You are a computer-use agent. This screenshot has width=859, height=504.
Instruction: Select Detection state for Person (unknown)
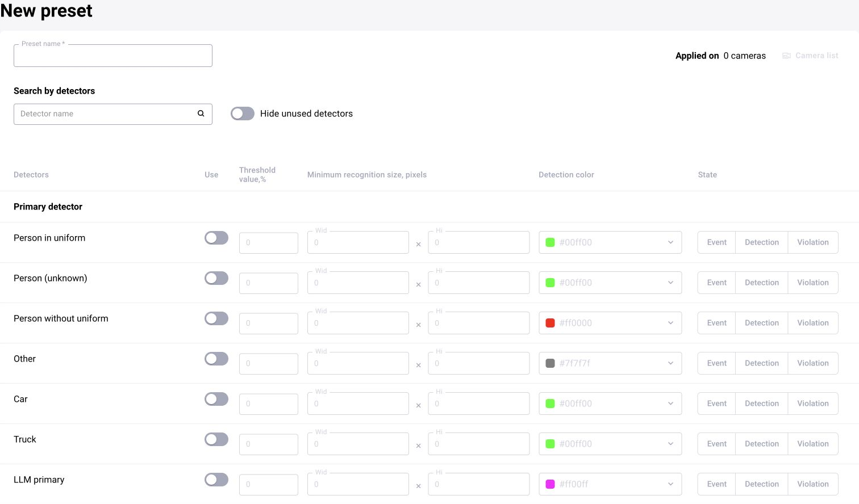pyautogui.click(x=762, y=283)
